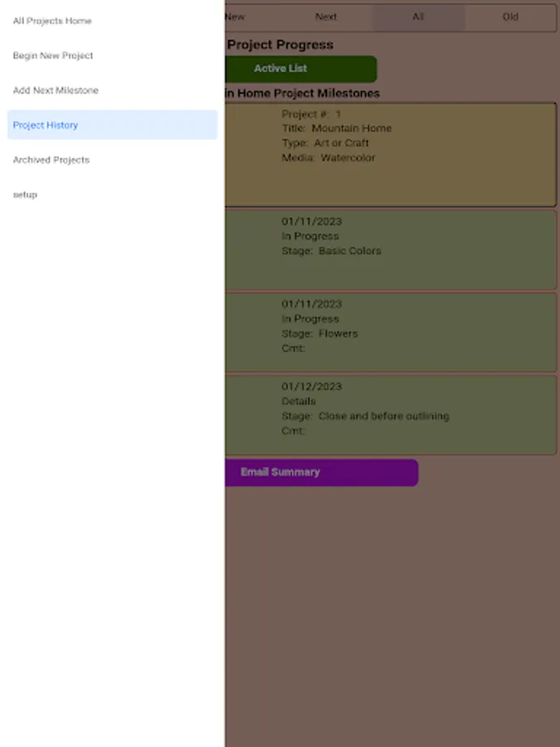This screenshot has width=560, height=747.
Task: Select the All filter tab
Action: tap(417, 17)
